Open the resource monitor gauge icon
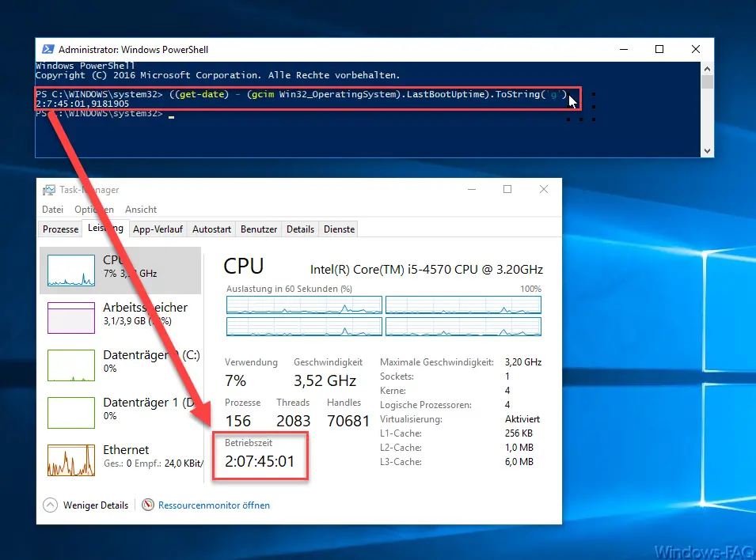Viewport: 756px width, 560px height. 148,505
